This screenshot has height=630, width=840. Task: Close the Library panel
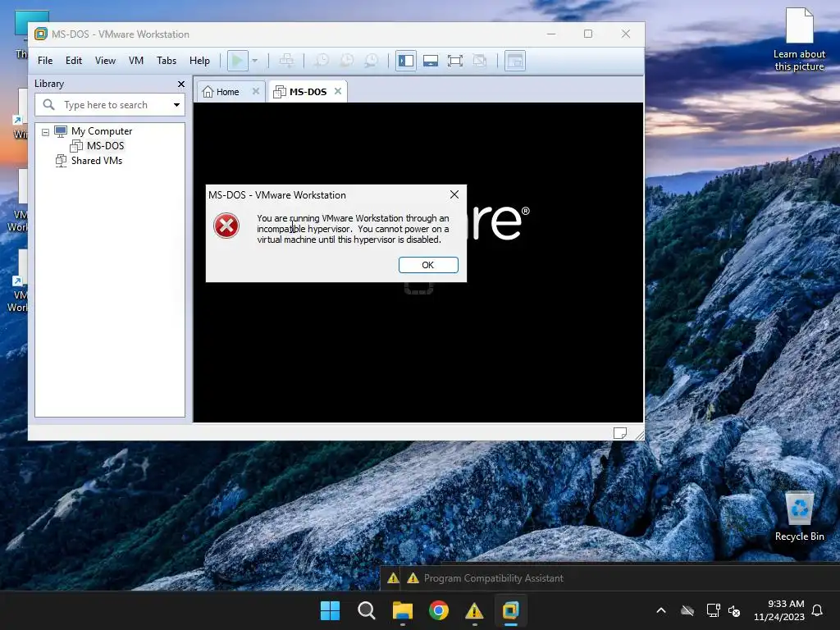click(x=181, y=84)
